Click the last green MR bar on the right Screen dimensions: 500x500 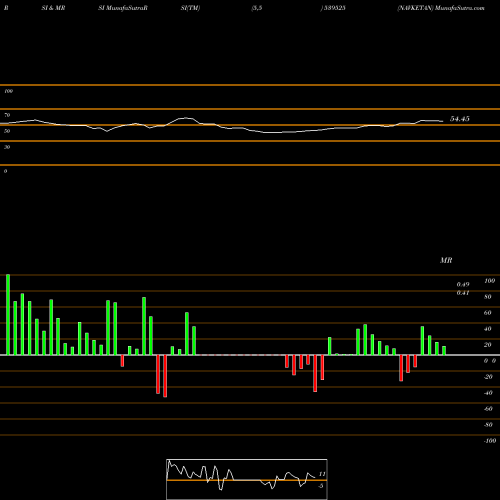click(444, 350)
